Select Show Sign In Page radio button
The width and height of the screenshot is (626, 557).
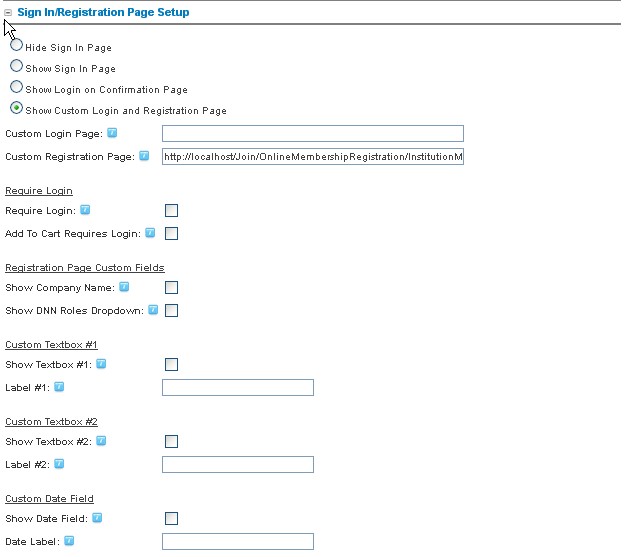tap(16, 66)
